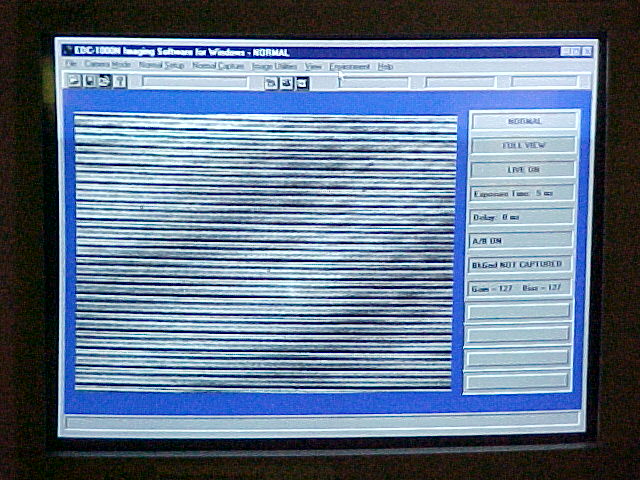
Task: Click the FULL VIEW button
Action: tap(523, 145)
